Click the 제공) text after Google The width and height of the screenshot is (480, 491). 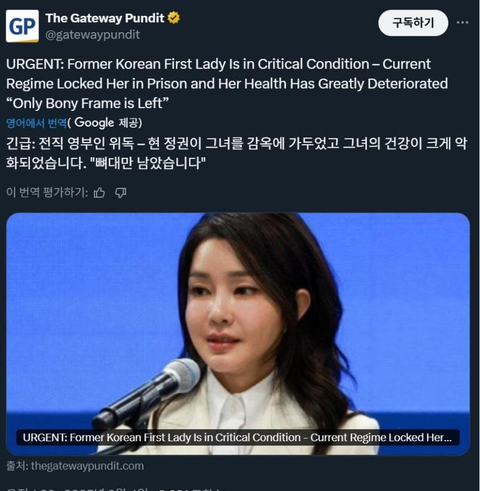pos(131,123)
